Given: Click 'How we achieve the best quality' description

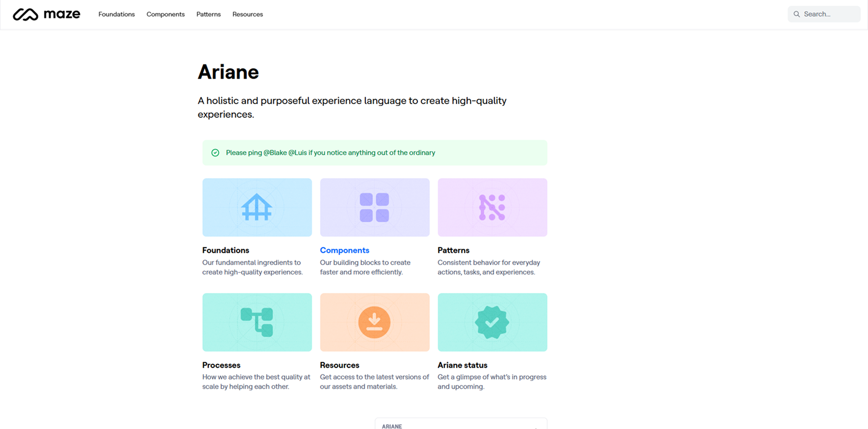Looking at the screenshot, I should [256, 382].
